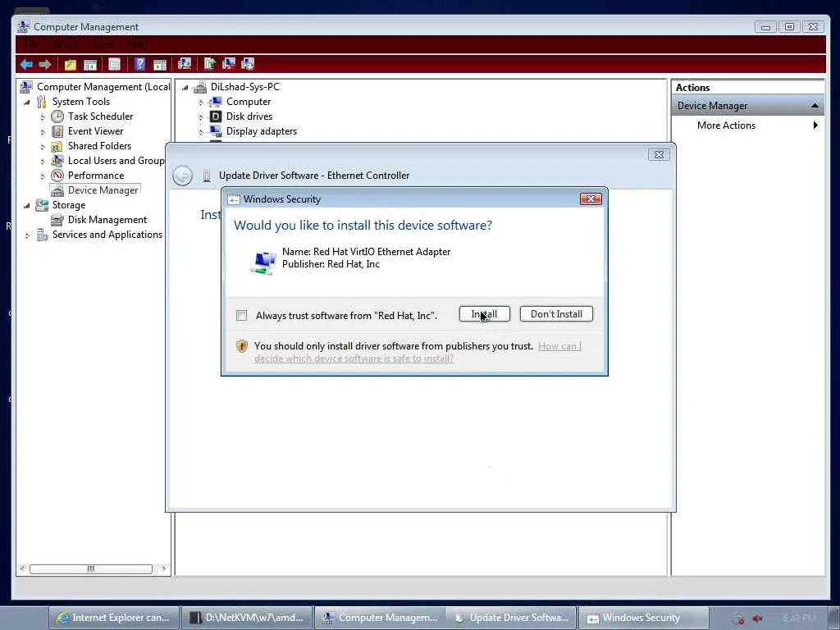Click the Uninstall device toolbar icon
The height and width of the screenshot is (630, 840).
pyautogui.click(x=229, y=64)
